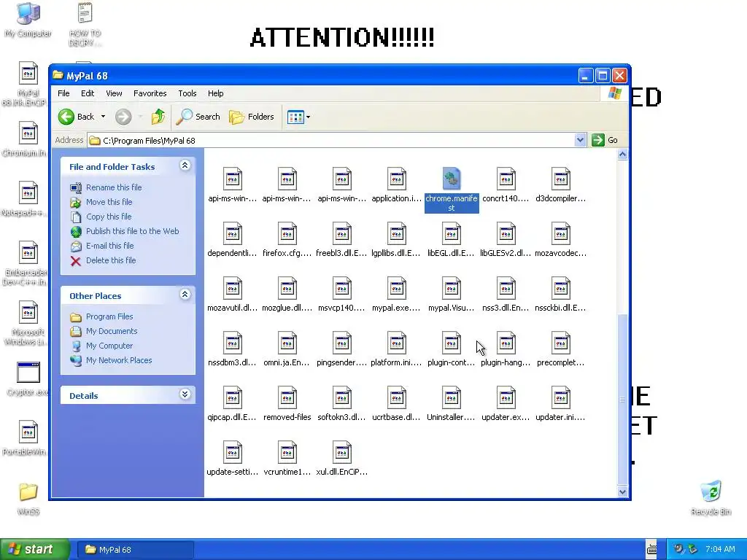
Task: Select the concrt140 file icon
Action: (506, 179)
